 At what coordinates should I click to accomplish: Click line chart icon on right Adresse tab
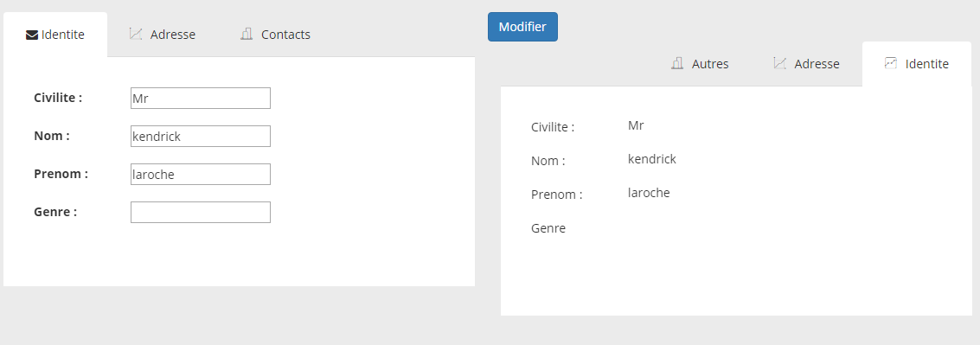(779, 63)
